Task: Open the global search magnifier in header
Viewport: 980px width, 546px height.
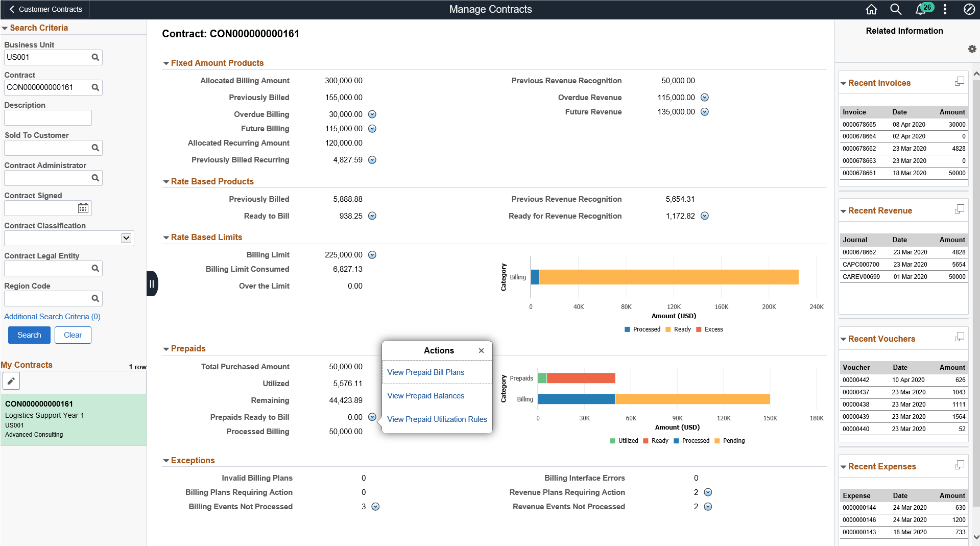Action: tap(896, 9)
